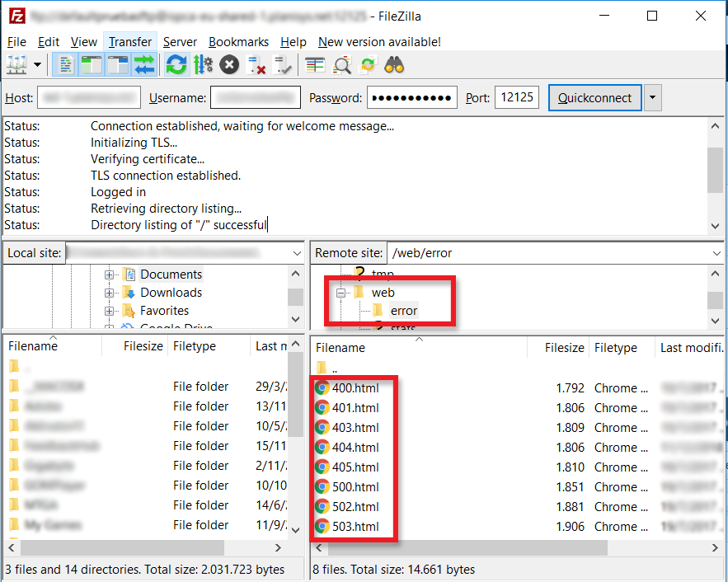Image resolution: width=728 pixels, height=582 pixels.
Task: Sort remote list by Last modified column
Action: 690,348
